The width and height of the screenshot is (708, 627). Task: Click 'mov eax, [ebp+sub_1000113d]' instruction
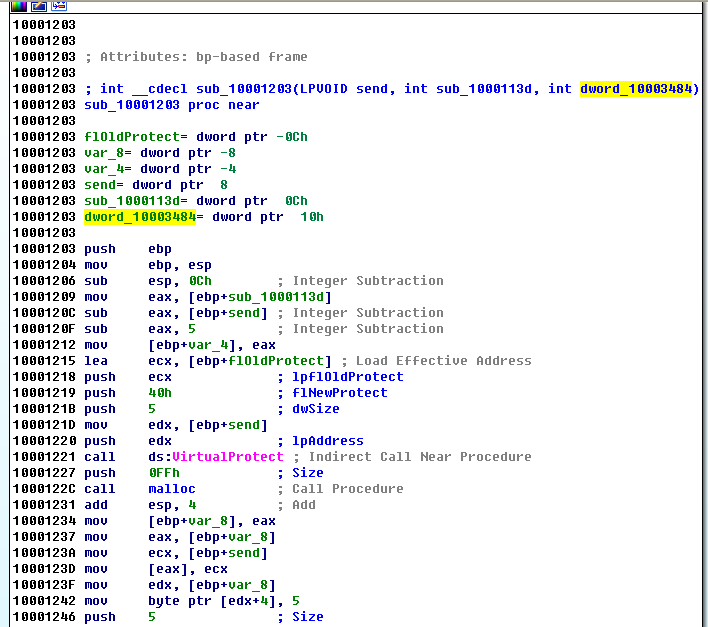coord(208,297)
